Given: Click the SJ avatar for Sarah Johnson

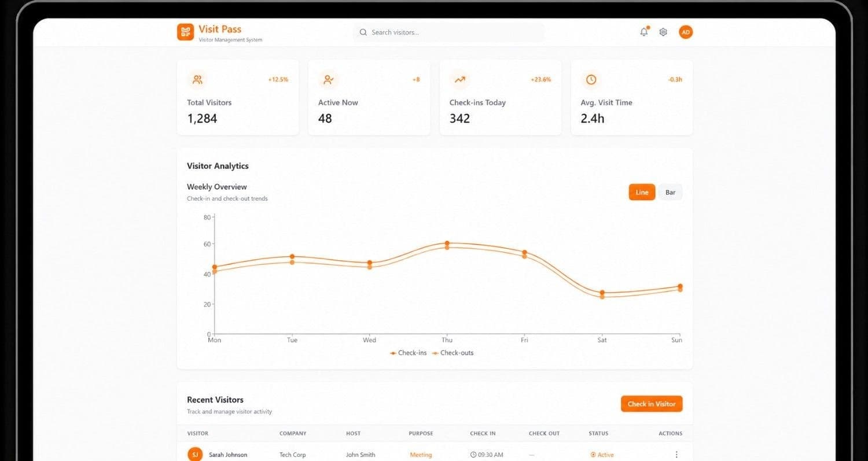Looking at the screenshot, I should click(195, 455).
